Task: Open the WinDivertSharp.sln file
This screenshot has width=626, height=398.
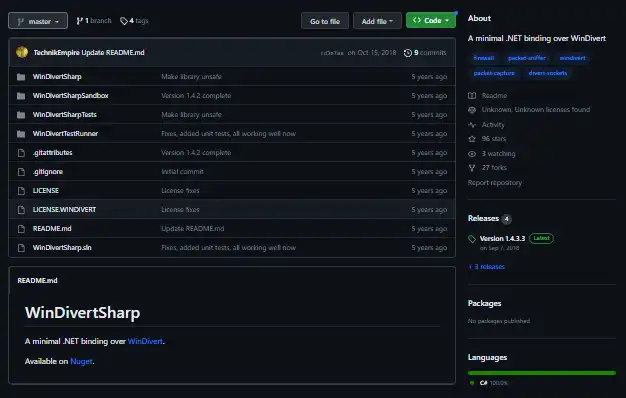Action: pos(62,248)
